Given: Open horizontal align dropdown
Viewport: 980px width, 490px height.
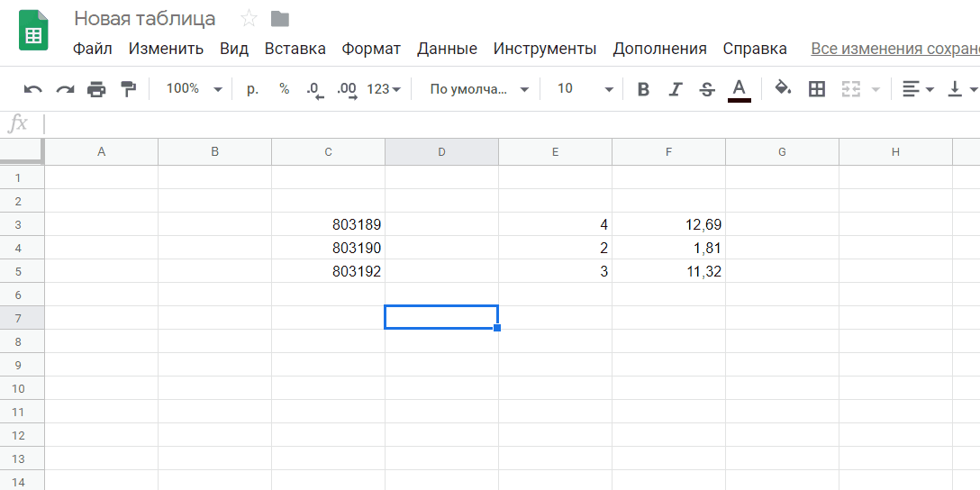Looking at the screenshot, I should [x=918, y=89].
